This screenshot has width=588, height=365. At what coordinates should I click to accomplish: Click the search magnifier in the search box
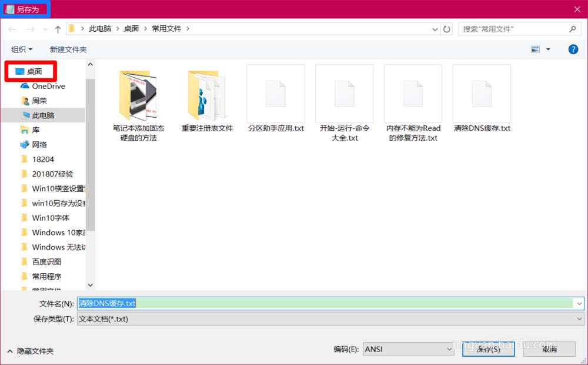point(573,28)
